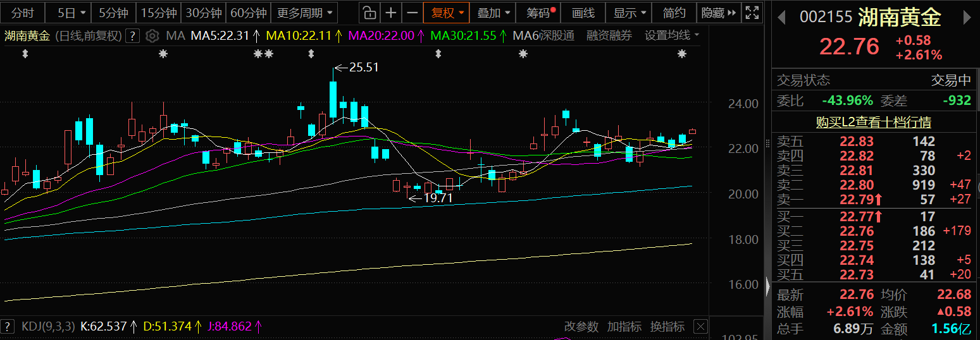Select the 30分钟 period tab
980x340 pixels.
tap(204, 13)
